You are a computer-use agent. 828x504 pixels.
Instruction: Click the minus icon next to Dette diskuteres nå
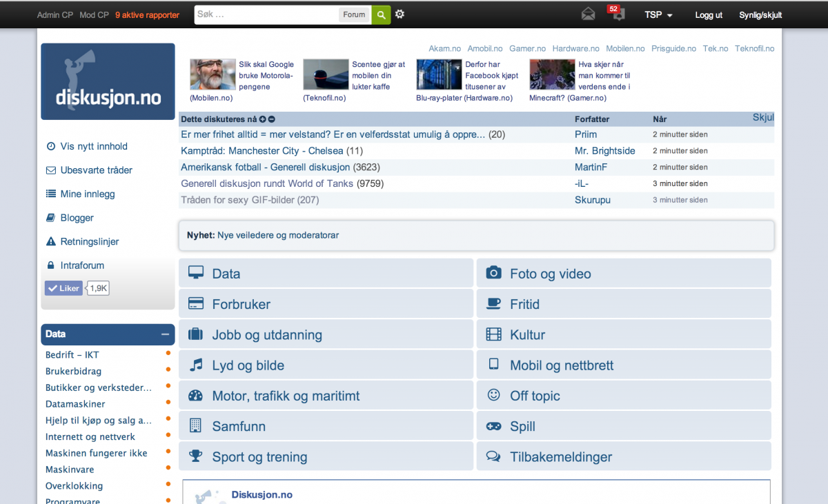[272, 119]
